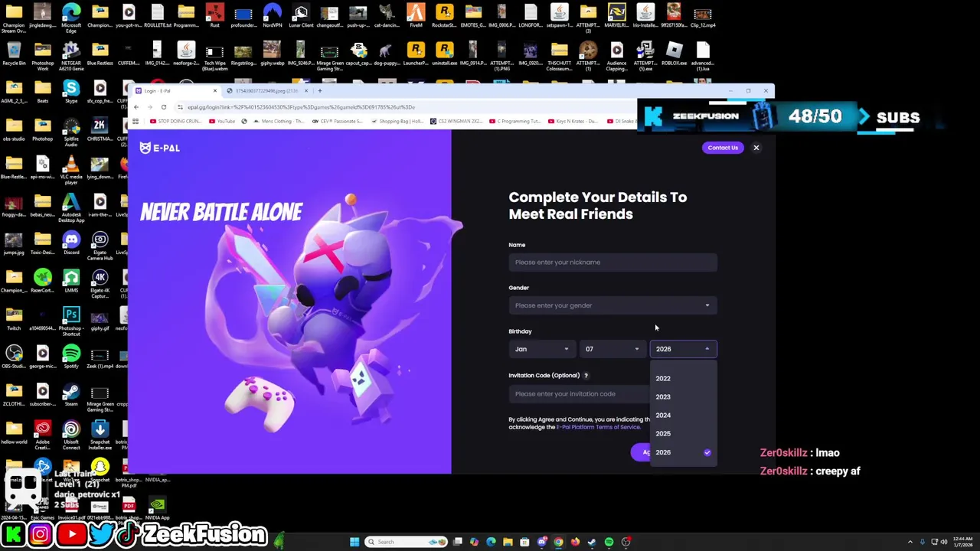The image size is (980, 551).
Task: Open VLC media player shortcut
Action: coord(71,168)
